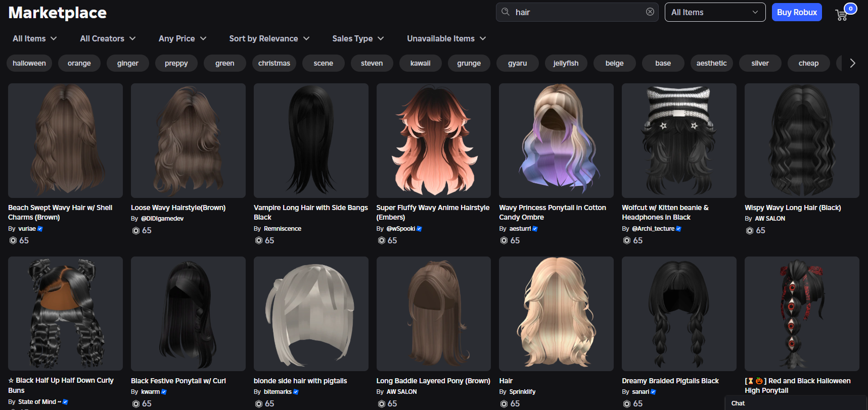Click State of Mind verified badge

(x=65, y=402)
